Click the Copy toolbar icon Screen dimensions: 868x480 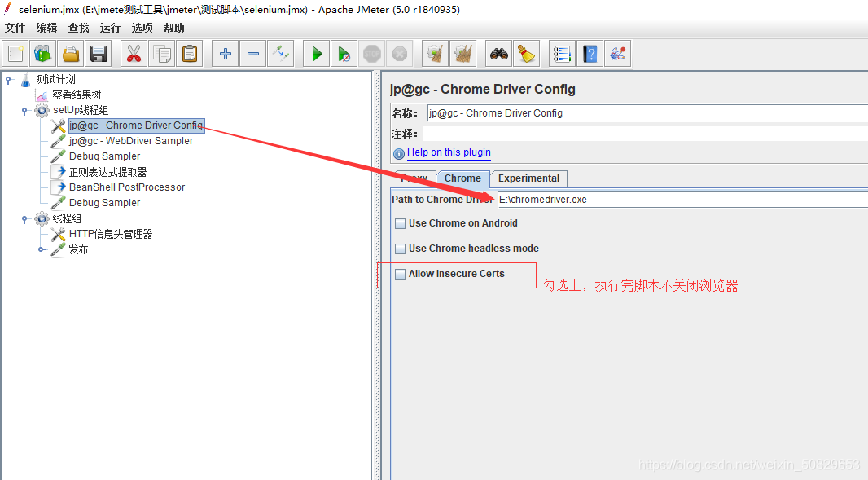click(x=162, y=54)
